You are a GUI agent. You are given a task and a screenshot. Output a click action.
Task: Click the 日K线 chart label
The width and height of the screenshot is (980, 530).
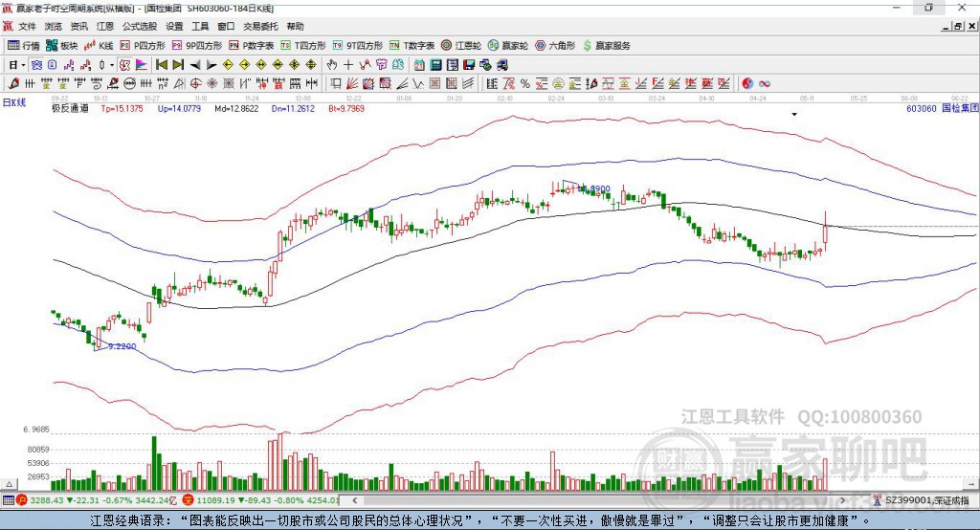(x=14, y=102)
